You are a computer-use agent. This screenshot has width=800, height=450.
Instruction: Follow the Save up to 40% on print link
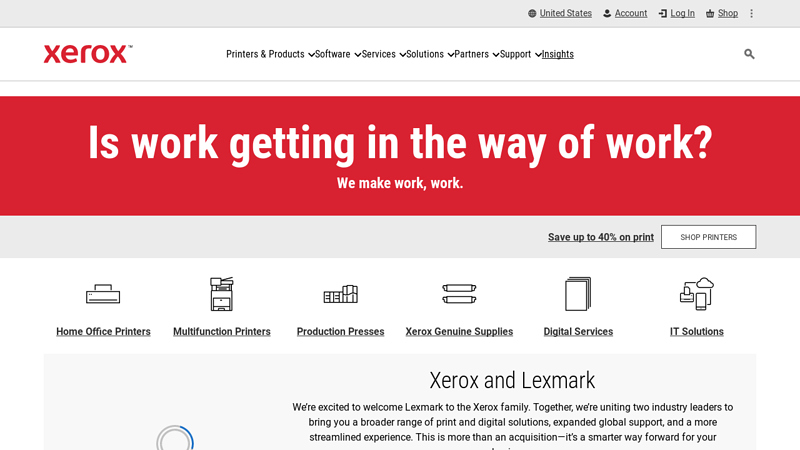click(x=601, y=237)
